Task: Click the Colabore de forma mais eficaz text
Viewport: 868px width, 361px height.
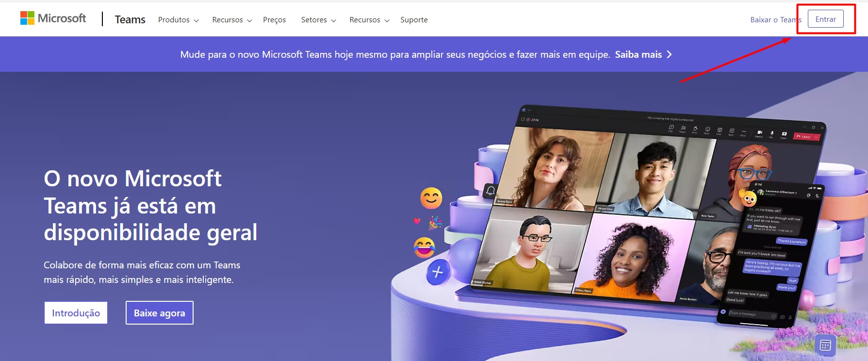Action: click(142, 272)
